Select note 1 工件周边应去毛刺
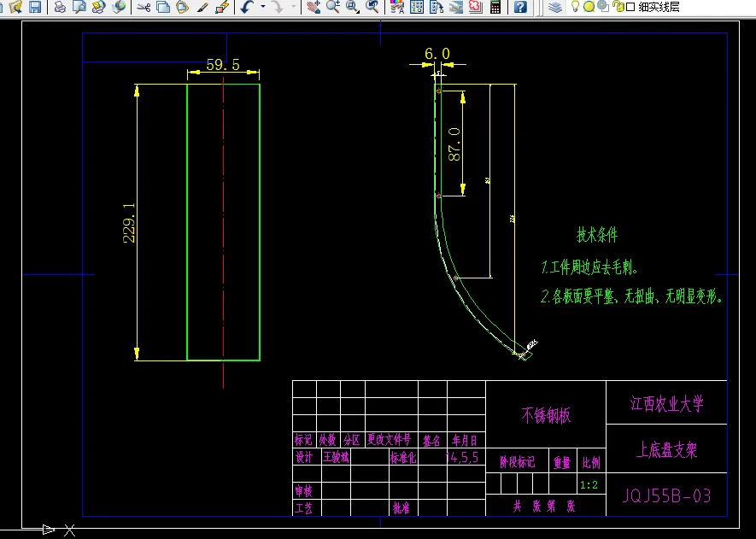756x539 pixels. tap(589, 267)
